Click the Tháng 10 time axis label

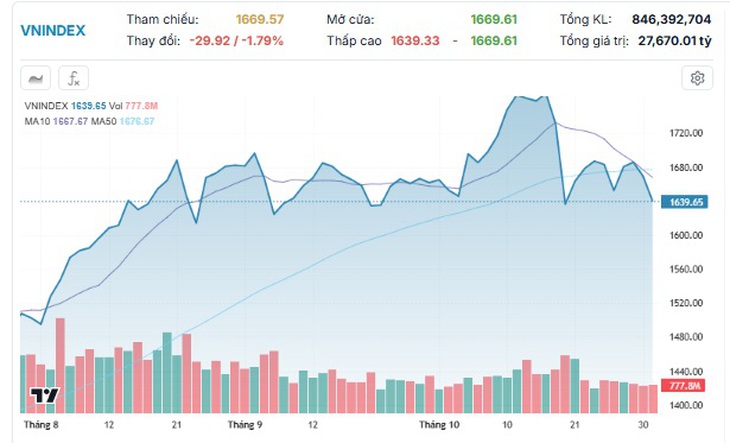439,425
